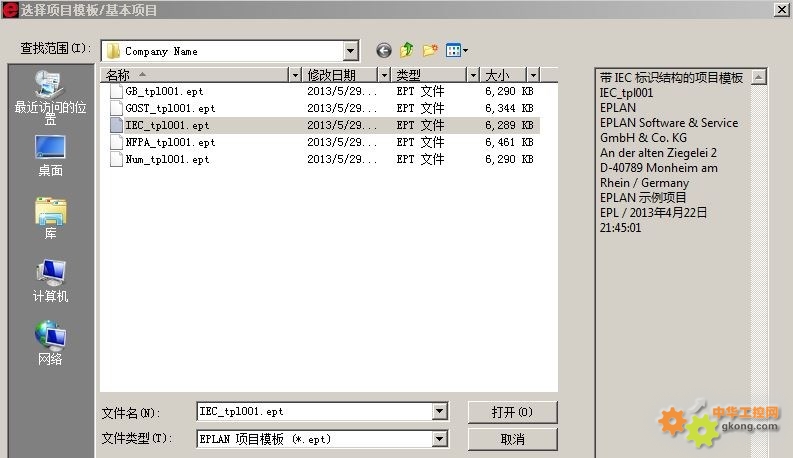Click size cell 6,344 KB
This screenshot has width=793, height=458.
coord(509,108)
